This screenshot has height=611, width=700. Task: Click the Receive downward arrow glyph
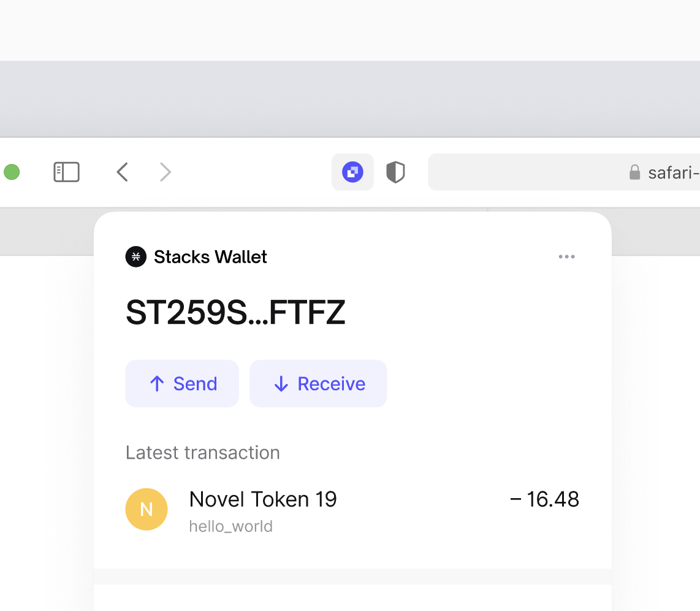pyautogui.click(x=281, y=383)
